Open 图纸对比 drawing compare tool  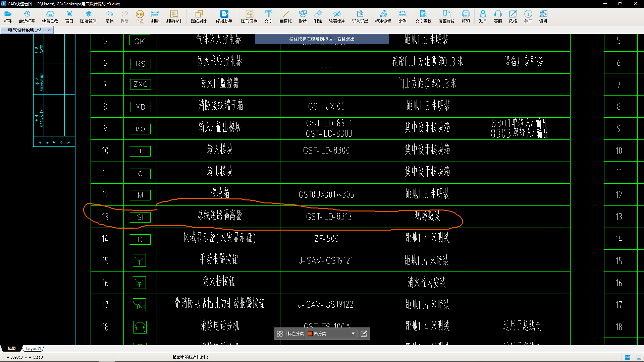click(x=199, y=16)
